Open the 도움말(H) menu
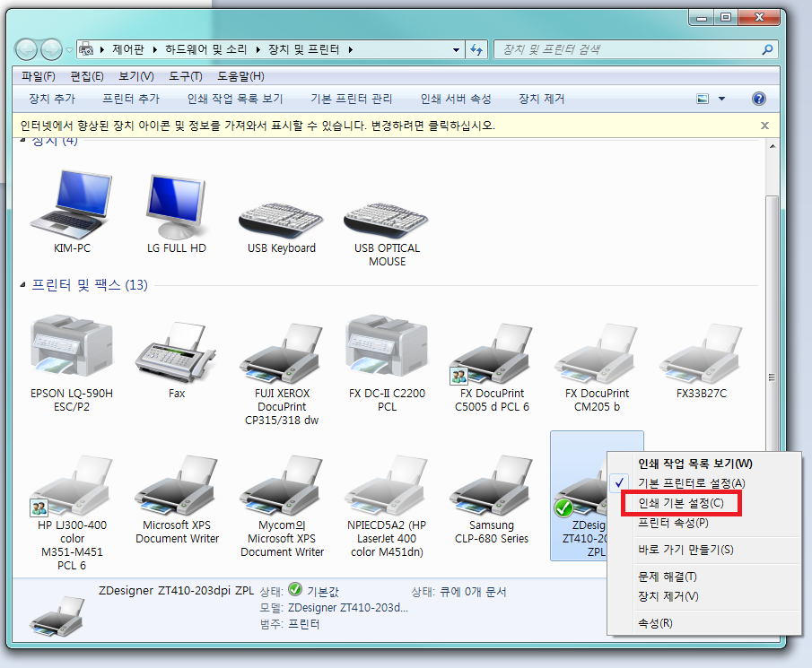The image size is (812, 668). click(x=240, y=76)
